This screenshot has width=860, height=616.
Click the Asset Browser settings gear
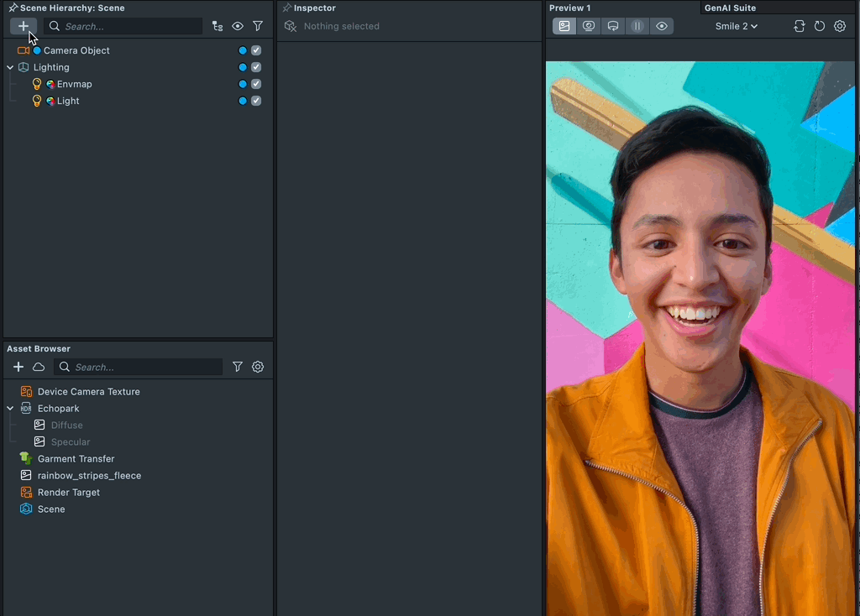258,367
